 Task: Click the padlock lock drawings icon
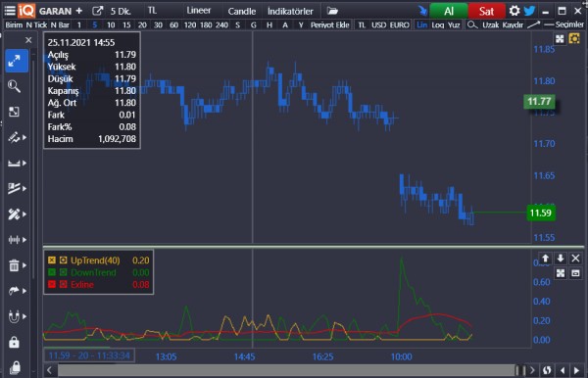tap(15, 342)
